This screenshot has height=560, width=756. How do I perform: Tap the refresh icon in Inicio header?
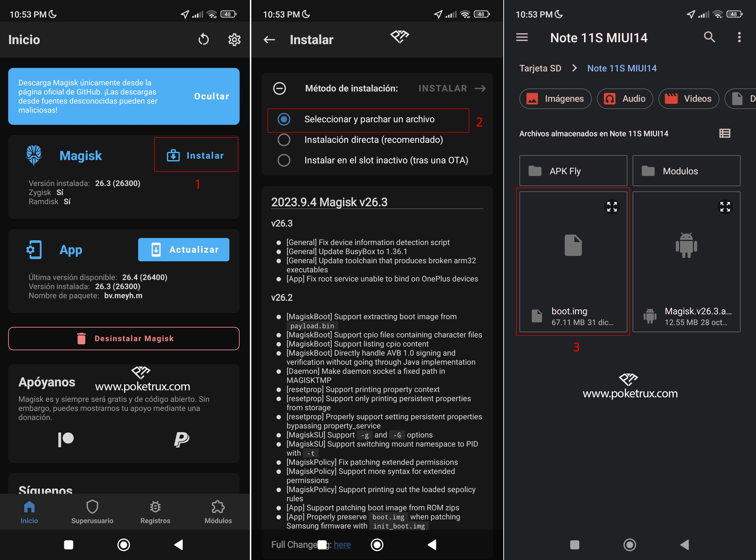pos(203,40)
